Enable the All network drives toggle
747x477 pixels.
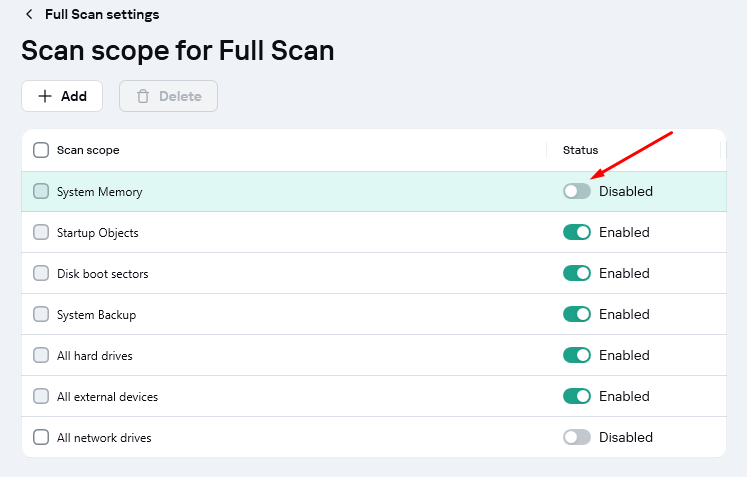577,437
